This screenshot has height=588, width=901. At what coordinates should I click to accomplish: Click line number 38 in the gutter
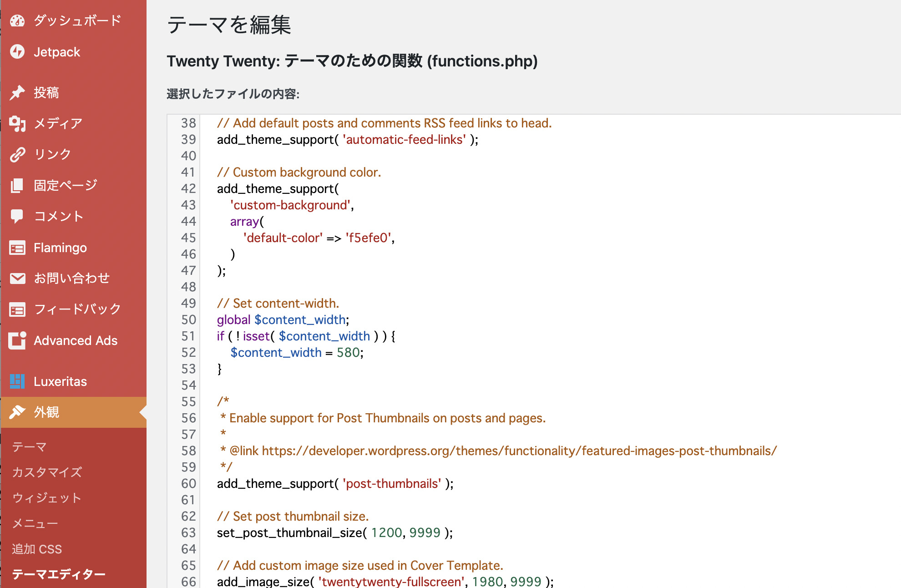pos(188,123)
